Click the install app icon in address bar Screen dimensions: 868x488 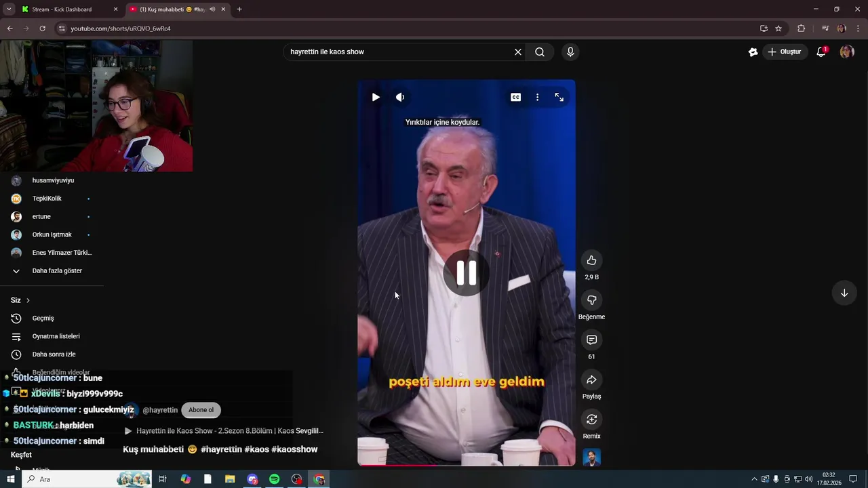pos(764,28)
